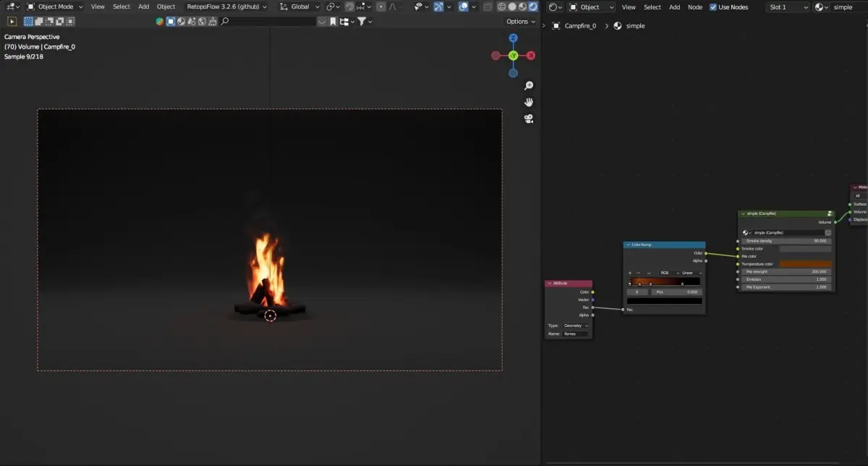Open the funnel filter icon
Viewport: 868px width, 466px height.
[x=366, y=22]
